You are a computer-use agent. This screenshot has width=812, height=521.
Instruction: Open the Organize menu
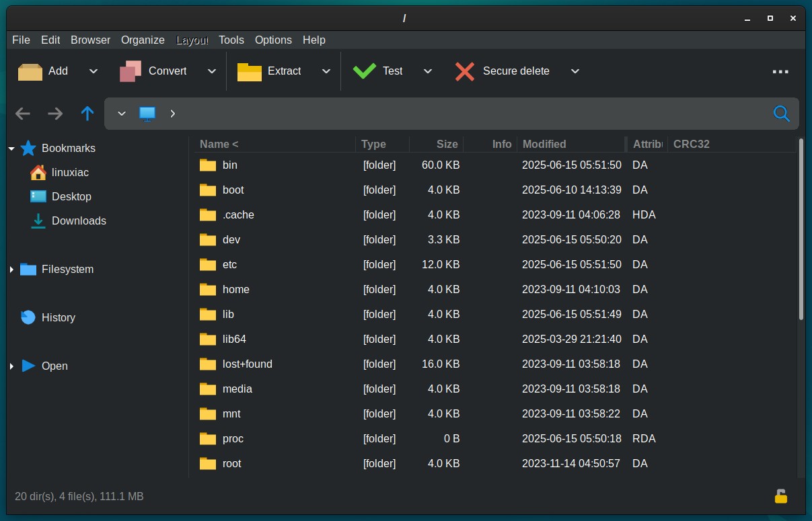point(143,40)
